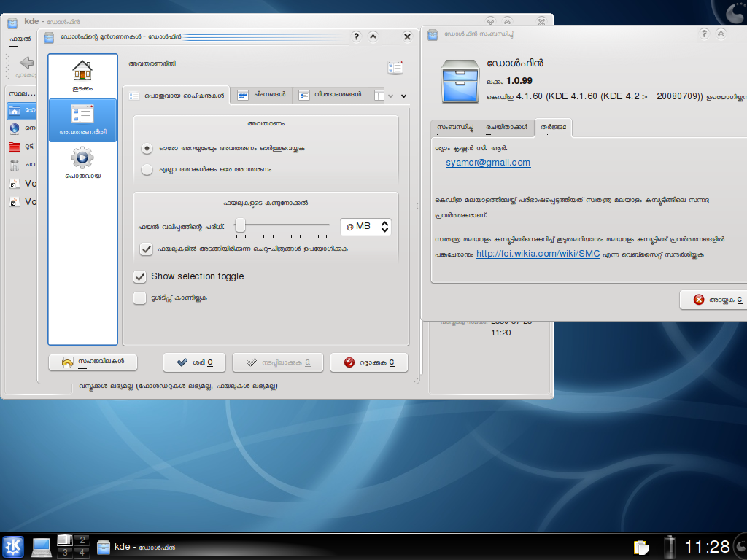Click the 11:28 clock in the panel
The height and width of the screenshot is (560, 747).
[707, 547]
